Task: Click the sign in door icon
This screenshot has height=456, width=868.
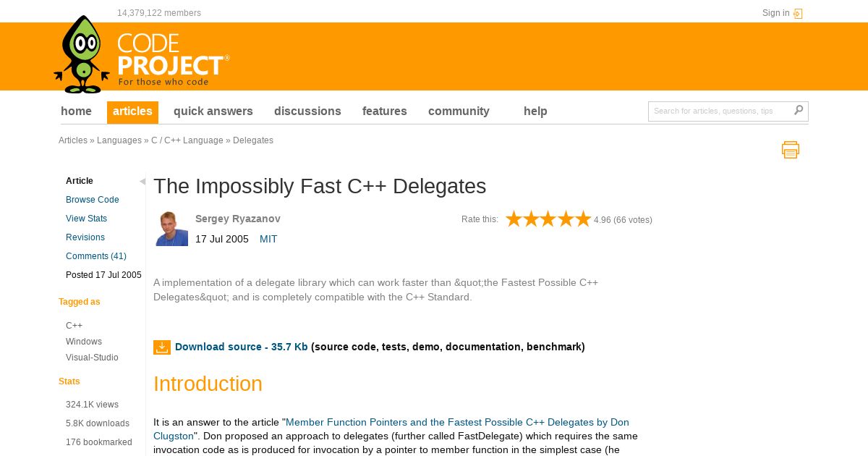Action: coord(798,13)
